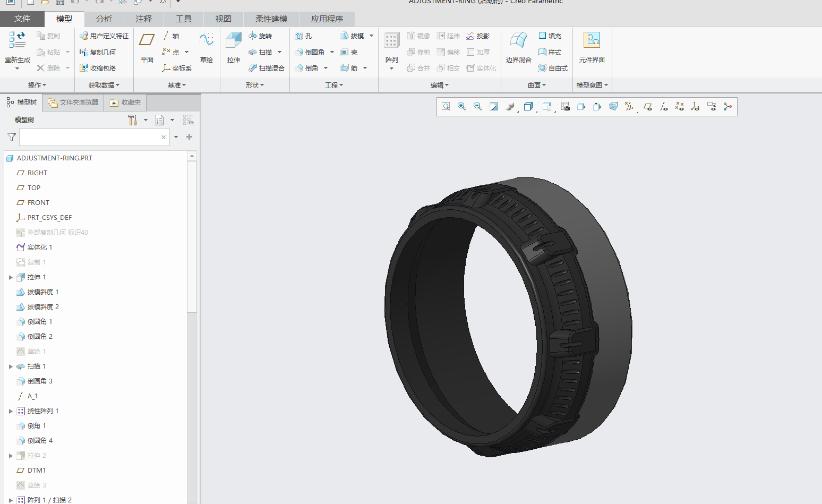This screenshot has width=822, height=504.
Task: Open the 文件夹浏览器 tab
Action: [x=73, y=102]
